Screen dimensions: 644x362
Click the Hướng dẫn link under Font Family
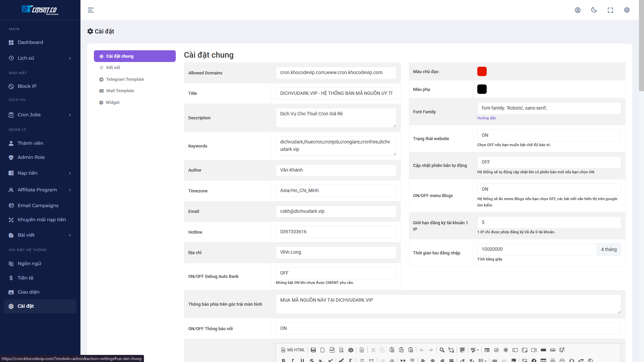(486, 118)
